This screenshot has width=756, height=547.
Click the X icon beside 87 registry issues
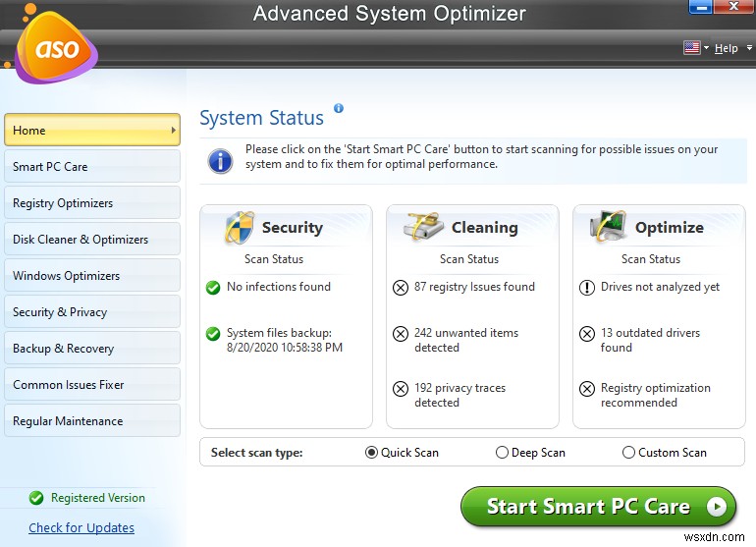click(x=400, y=288)
